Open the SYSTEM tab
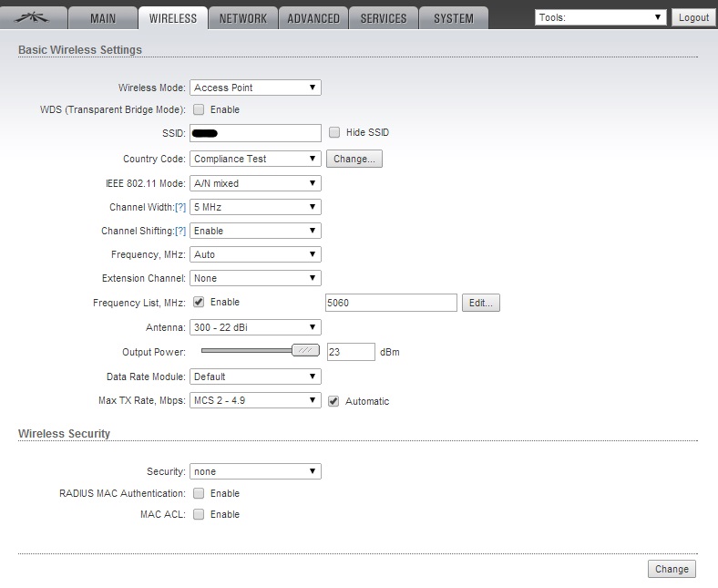The height and width of the screenshot is (588, 718). click(453, 18)
